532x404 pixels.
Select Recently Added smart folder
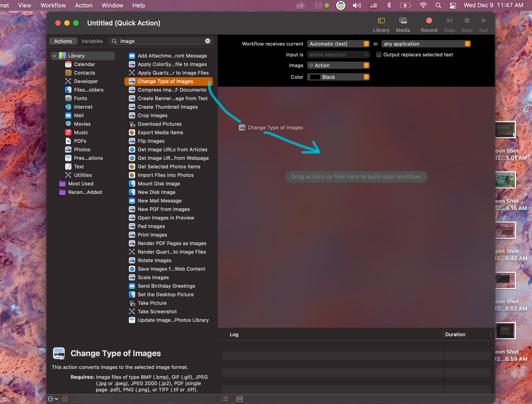pyautogui.click(x=85, y=192)
